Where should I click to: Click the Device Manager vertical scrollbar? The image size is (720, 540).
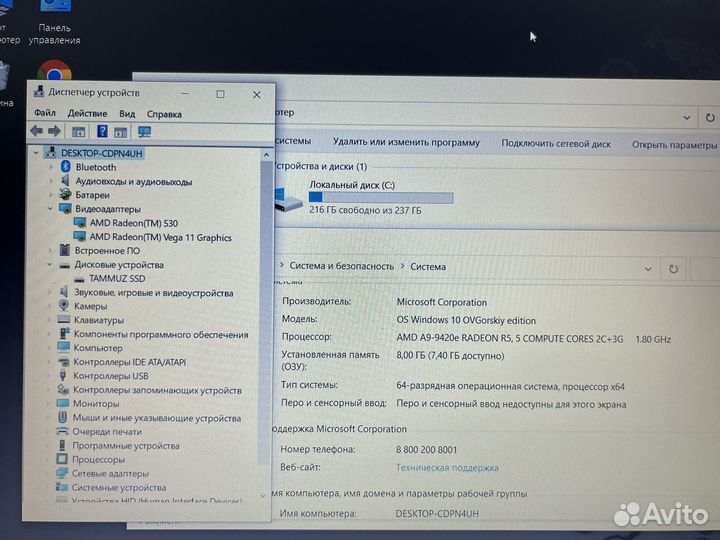[265, 312]
